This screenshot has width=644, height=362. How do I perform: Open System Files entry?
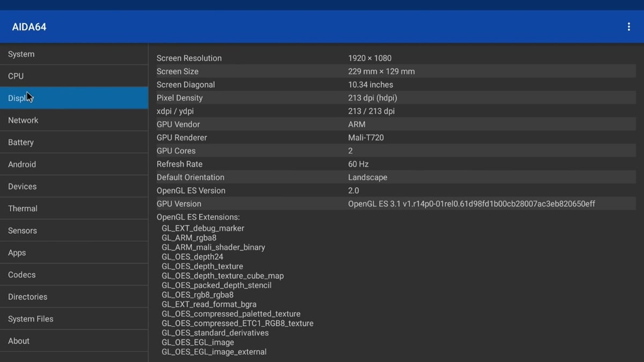tap(31, 319)
